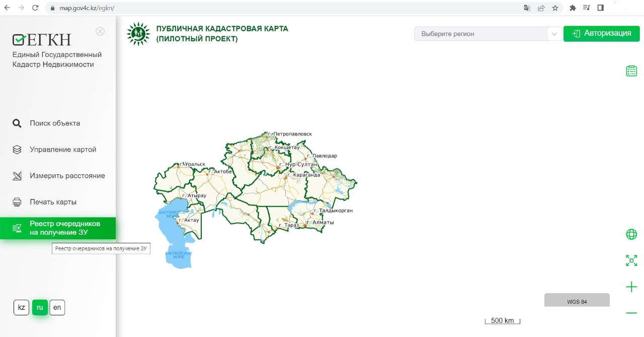Close the left sidebar panel

tap(100, 31)
